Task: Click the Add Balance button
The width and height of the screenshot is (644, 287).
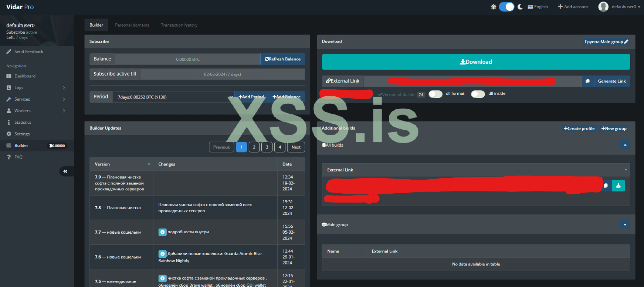Action: [x=287, y=97]
